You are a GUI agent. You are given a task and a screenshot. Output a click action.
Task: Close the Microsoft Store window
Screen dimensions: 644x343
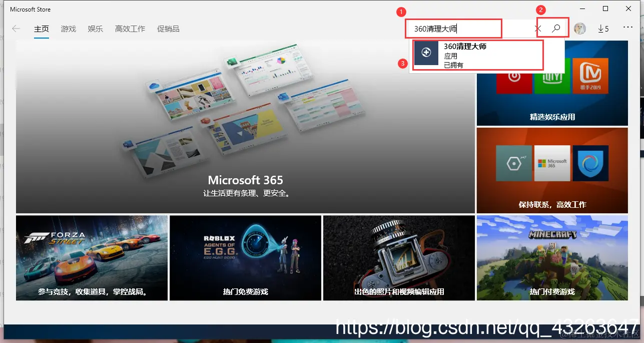click(x=628, y=9)
